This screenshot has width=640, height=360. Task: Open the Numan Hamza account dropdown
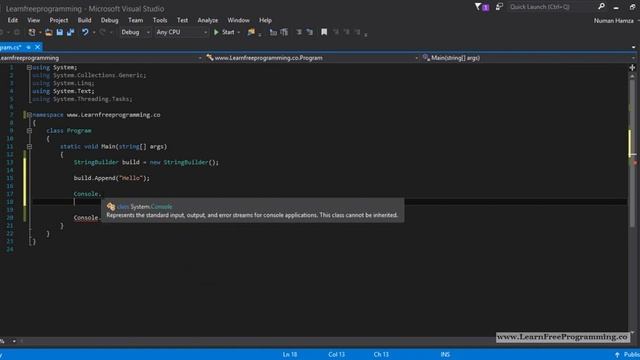[x=616, y=20]
